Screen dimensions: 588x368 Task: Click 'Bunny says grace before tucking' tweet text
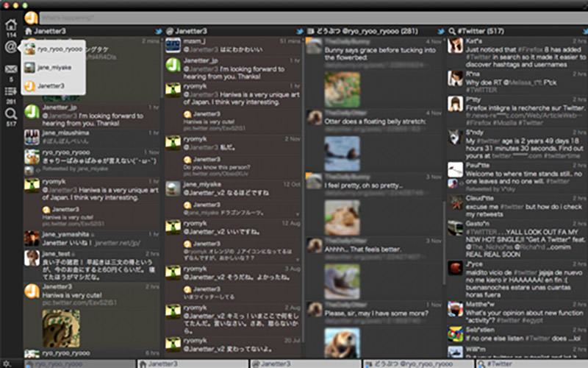tap(380, 54)
